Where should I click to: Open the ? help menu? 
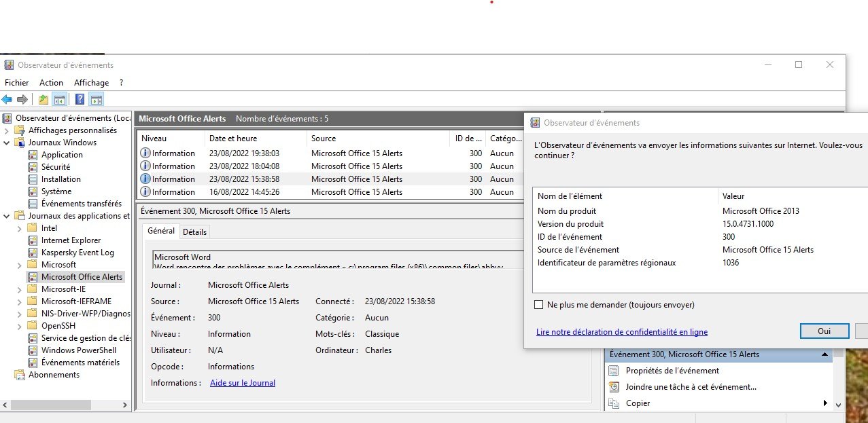point(122,83)
